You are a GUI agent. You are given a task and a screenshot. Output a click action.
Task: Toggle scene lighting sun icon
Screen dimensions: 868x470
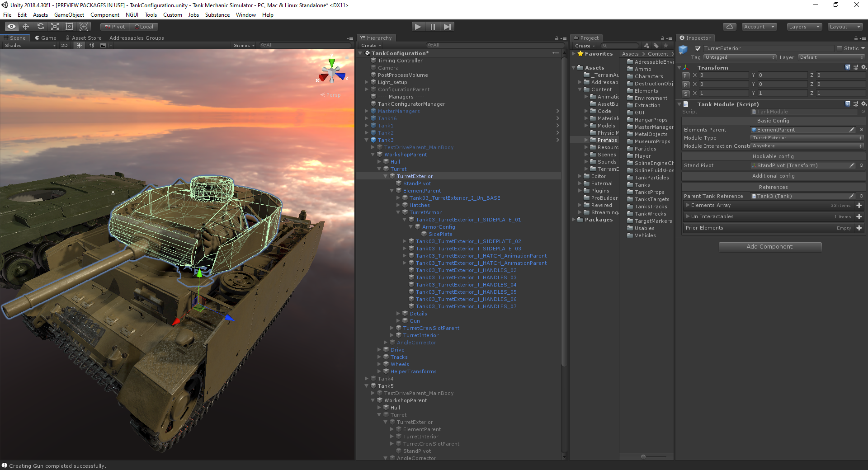click(x=79, y=45)
